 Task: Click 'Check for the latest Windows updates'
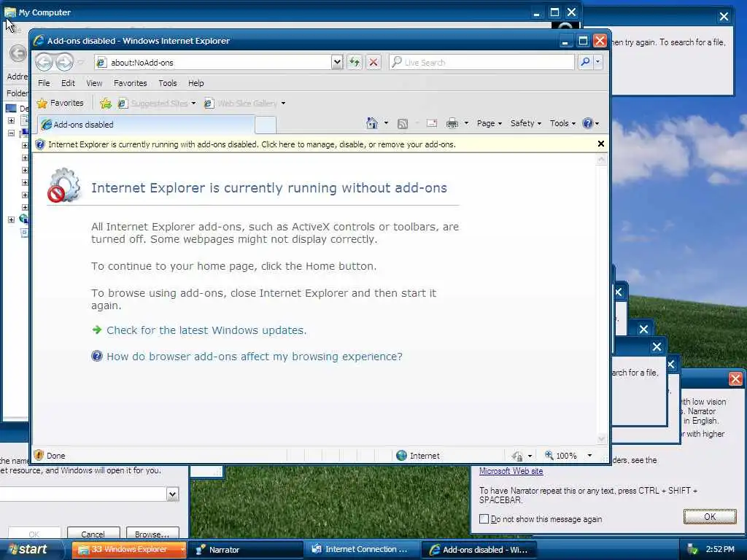point(206,330)
